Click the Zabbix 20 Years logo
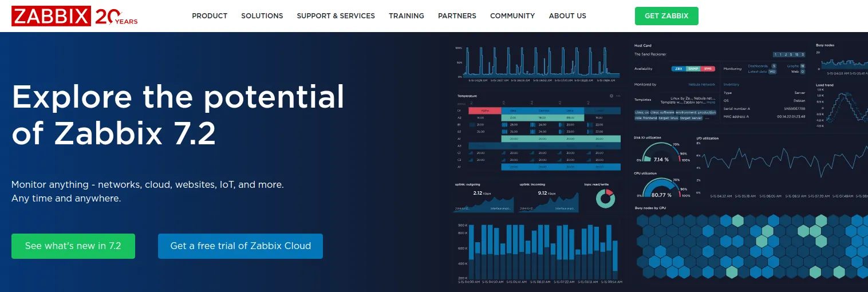Image resolution: width=868 pixels, height=292 pixels. coord(74,17)
